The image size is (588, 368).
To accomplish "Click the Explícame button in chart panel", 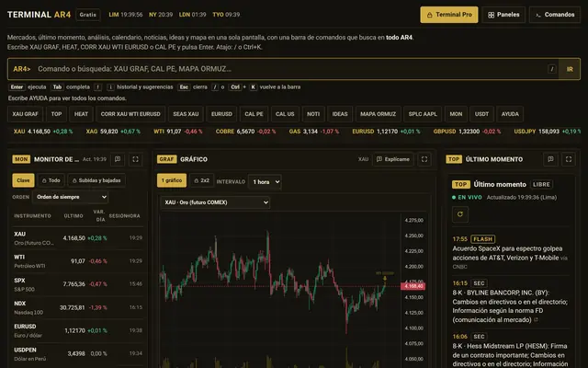I will point(393,159).
